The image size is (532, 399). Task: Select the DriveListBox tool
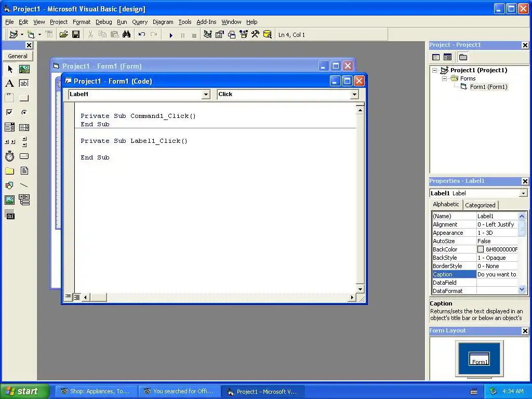(24, 156)
